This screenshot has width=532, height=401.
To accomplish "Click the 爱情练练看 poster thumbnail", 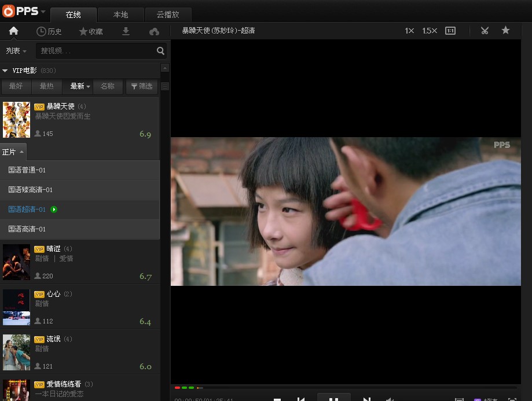I will [16, 390].
